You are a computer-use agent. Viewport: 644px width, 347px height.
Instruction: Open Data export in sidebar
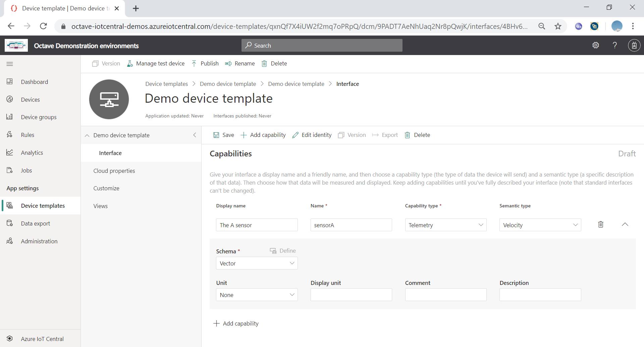coord(40,224)
